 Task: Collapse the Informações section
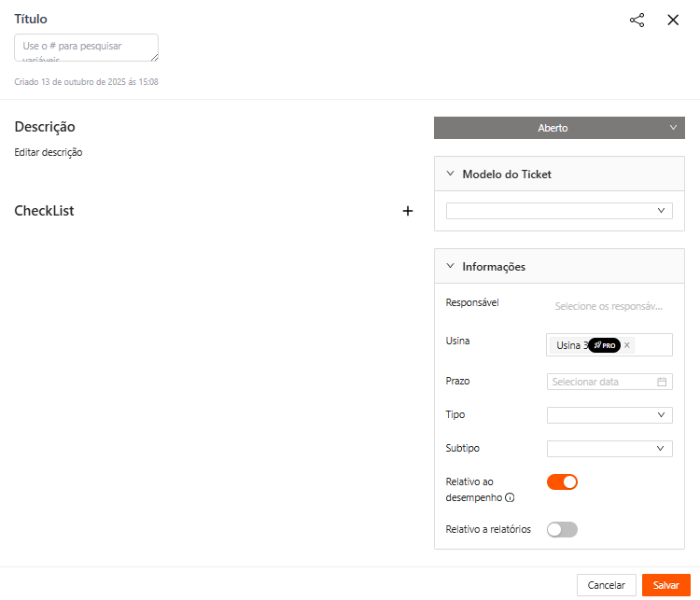click(451, 266)
